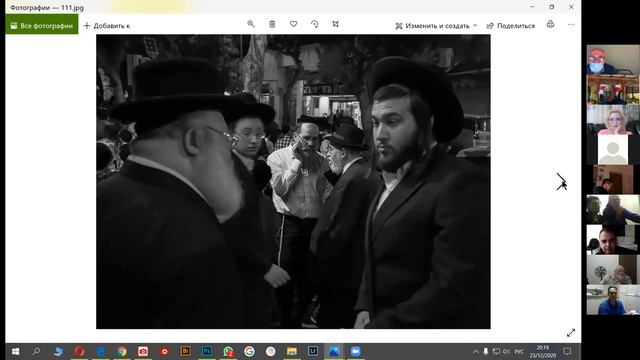Open File Explorer from taskbar
Screen dimensions: 640x360
pyautogui.click(x=291, y=351)
